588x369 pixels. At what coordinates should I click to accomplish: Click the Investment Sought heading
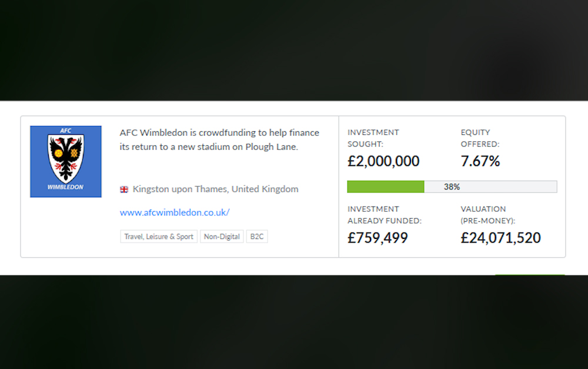(373, 138)
